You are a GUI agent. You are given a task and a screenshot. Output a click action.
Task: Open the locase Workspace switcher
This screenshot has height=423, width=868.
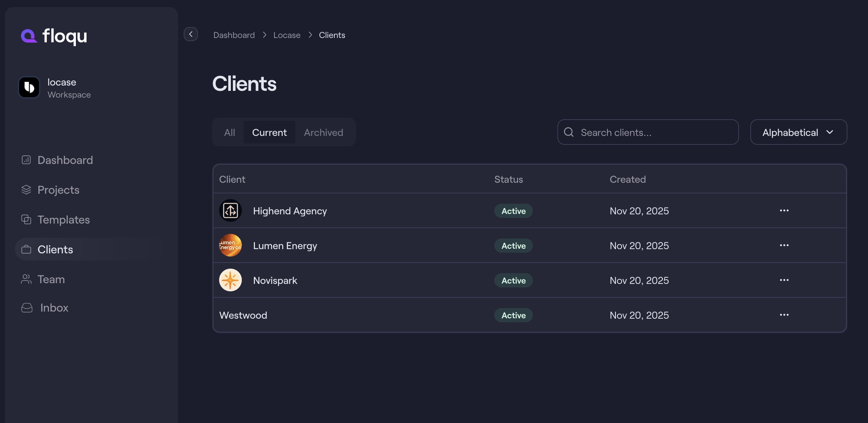coord(56,88)
